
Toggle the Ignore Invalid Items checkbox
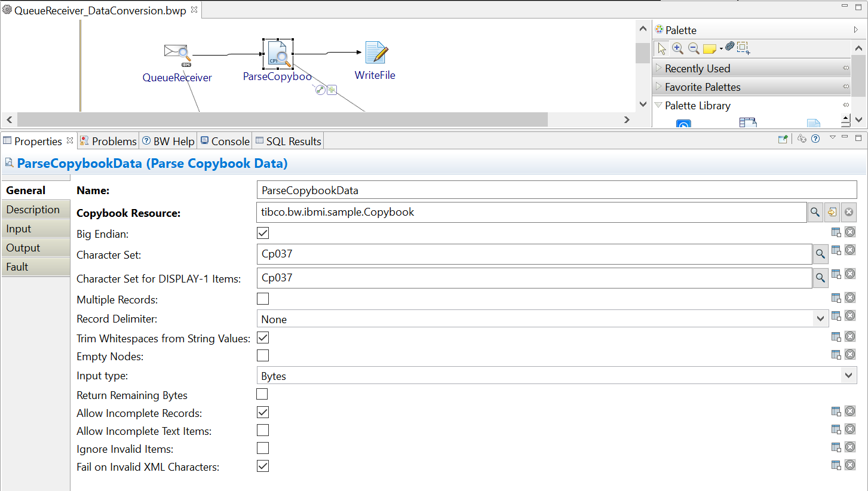point(263,448)
